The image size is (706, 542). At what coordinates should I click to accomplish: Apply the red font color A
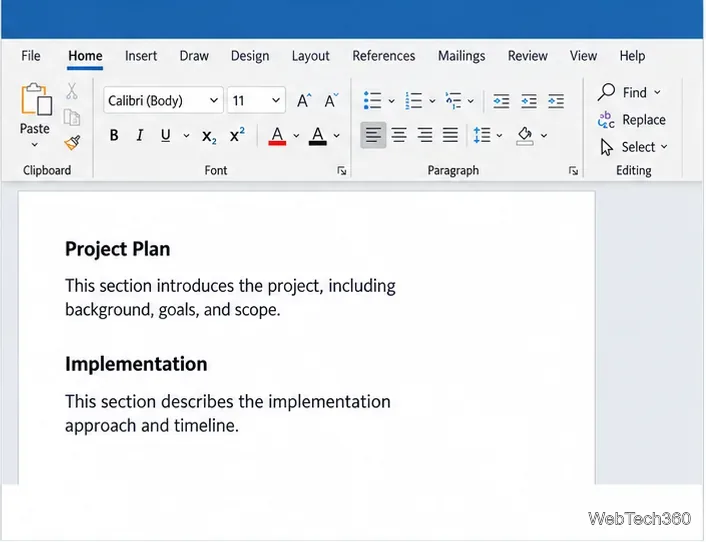277,136
